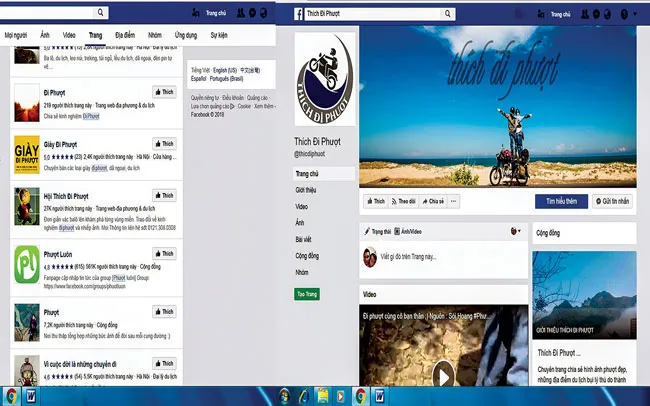The width and height of the screenshot is (650, 406).
Task: Like the Giày Đi Phượt page result
Action: (165, 144)
